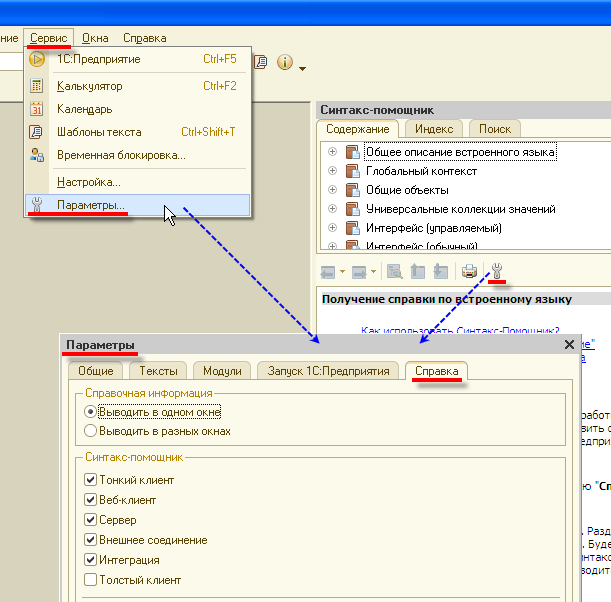The image size is (611, 602).
Task: Click the print icon in help toolbar
Action: [469, 271]
